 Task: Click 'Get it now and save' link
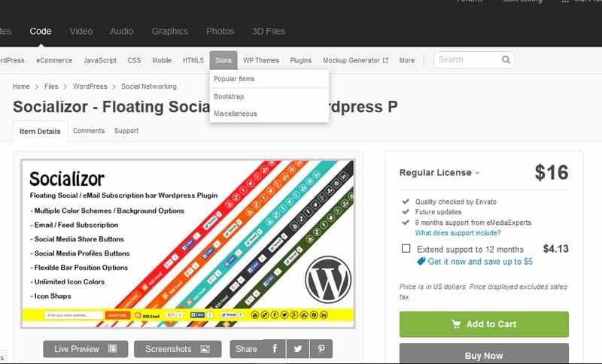480,262
